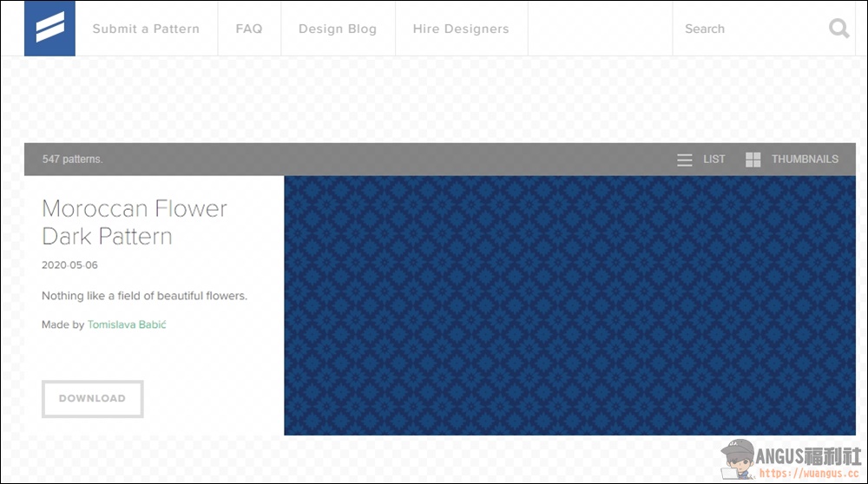Go to Design Blog
This screenshot has height=484, width=868.
(x=338, y=29)
